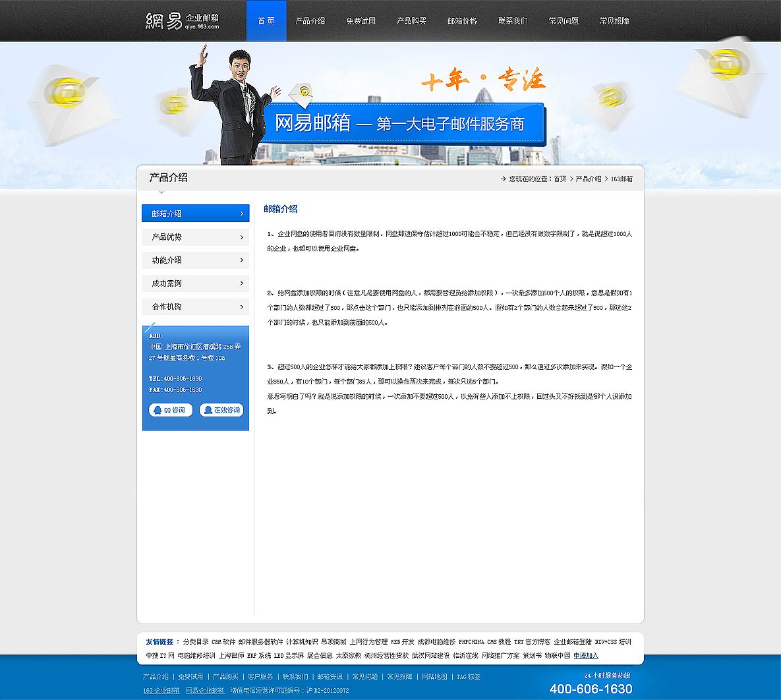Expand the 功能介绍 sidebar item via its chevron
781x700 pixels.
242,260
